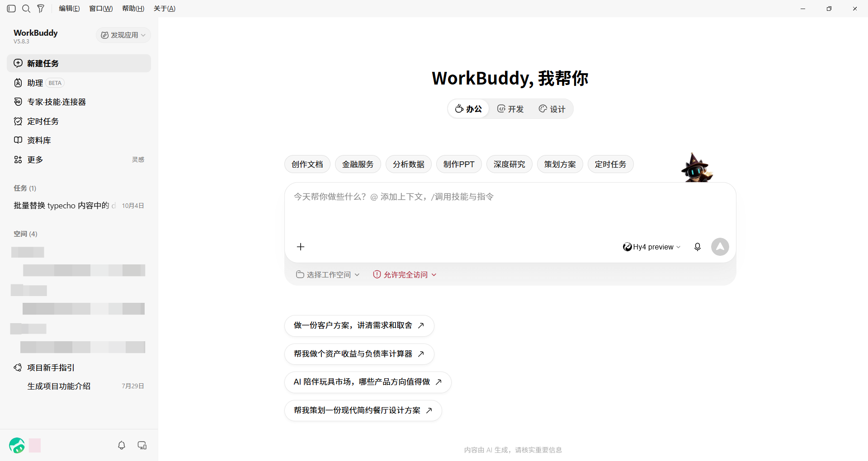Send the message with the arrow button
This screenshot has height=461, width=868.
[720, 247]
